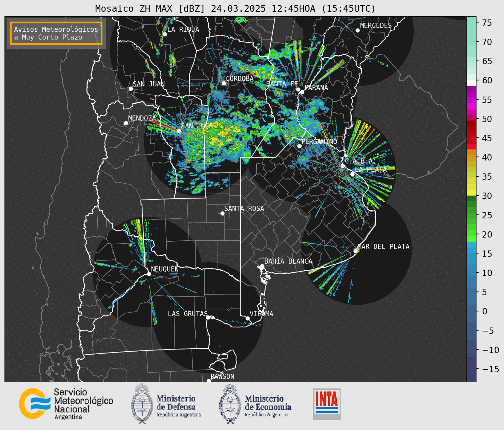Click the SANTA FE city marker
504x430 pixels.
pos(298,89)
